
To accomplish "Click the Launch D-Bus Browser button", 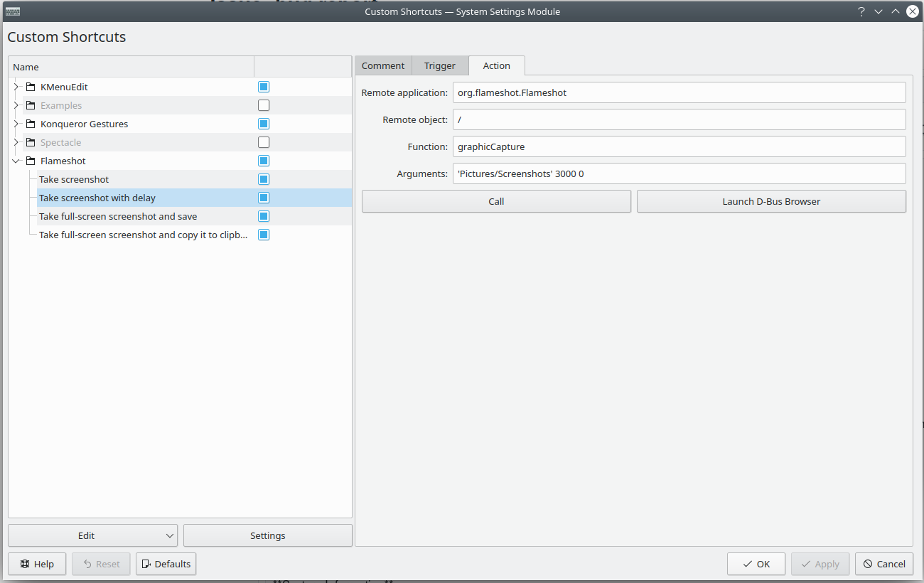I will pyautogui.click(x=771, y=201).
